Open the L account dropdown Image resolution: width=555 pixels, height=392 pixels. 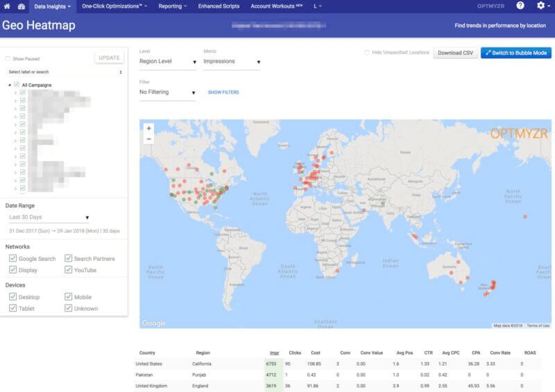(318, 6)
